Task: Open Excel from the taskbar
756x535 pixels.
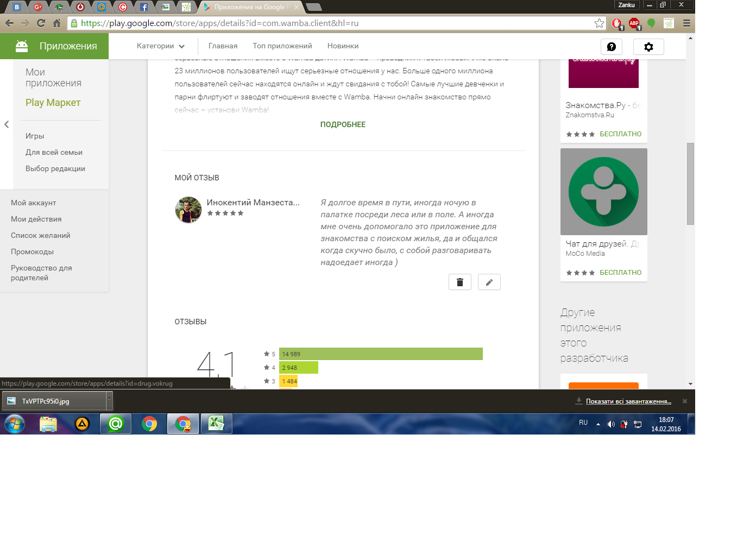Action: pyautogui.click(x=216, y=424)
